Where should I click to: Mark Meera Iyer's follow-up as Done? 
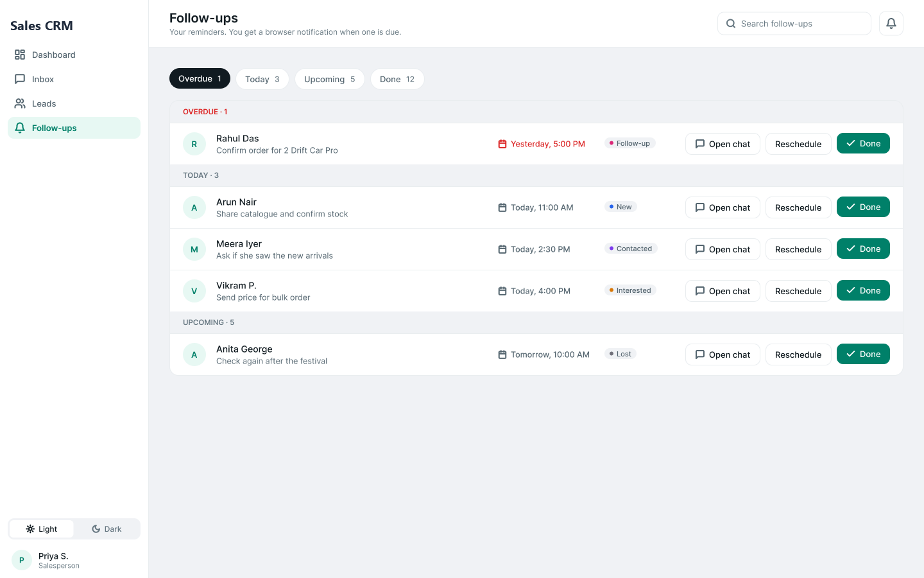[x=863, y=249]
